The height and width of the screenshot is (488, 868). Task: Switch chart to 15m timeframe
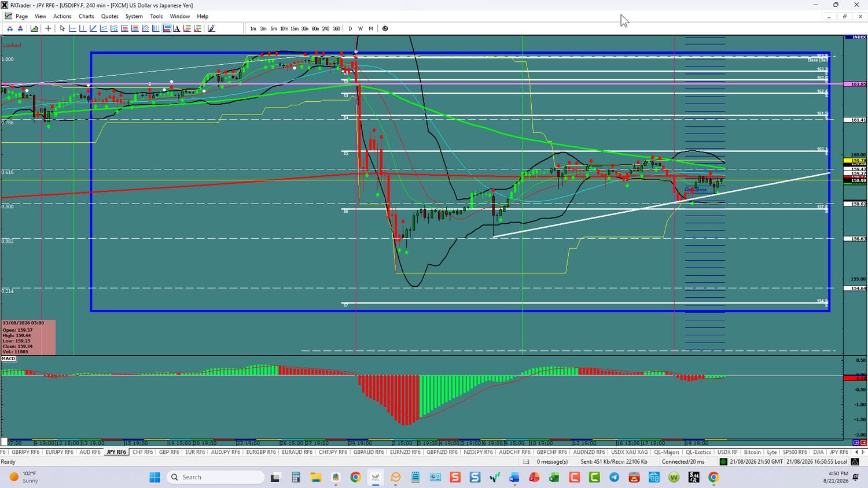pos(295,28)
